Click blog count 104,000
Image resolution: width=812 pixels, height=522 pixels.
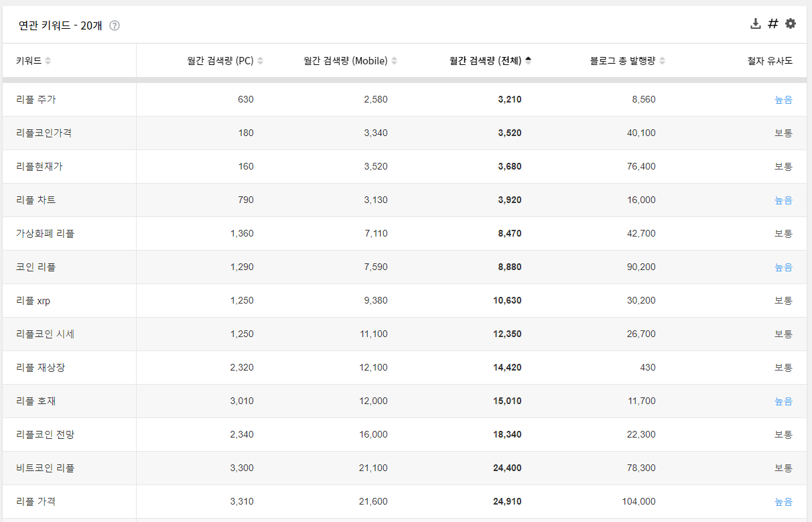pyautogui.click(x=639, y=502)
